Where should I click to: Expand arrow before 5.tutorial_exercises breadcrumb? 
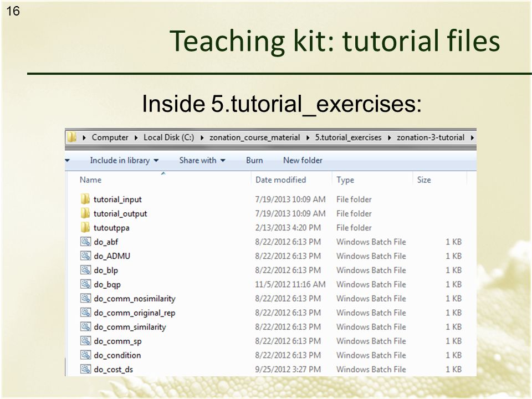308,137
